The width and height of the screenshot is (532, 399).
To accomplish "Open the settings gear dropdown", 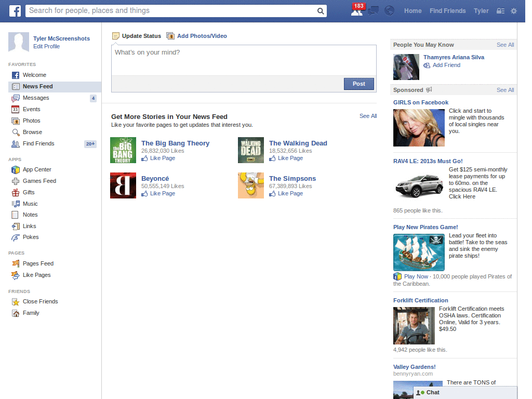I will click(514, 11).
